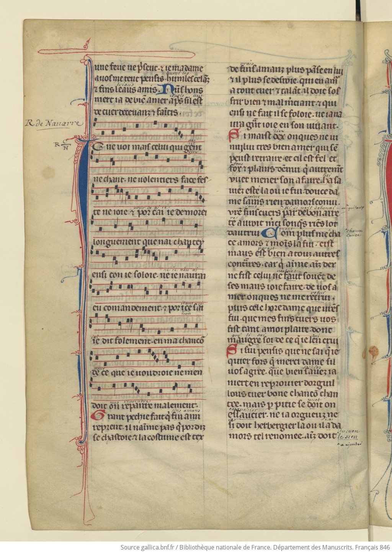Click the lyric line "ie dit folement. en ma chanco"
Image resolution: width=392 pixels, height=553 pixels.
[x=149, y=340]
